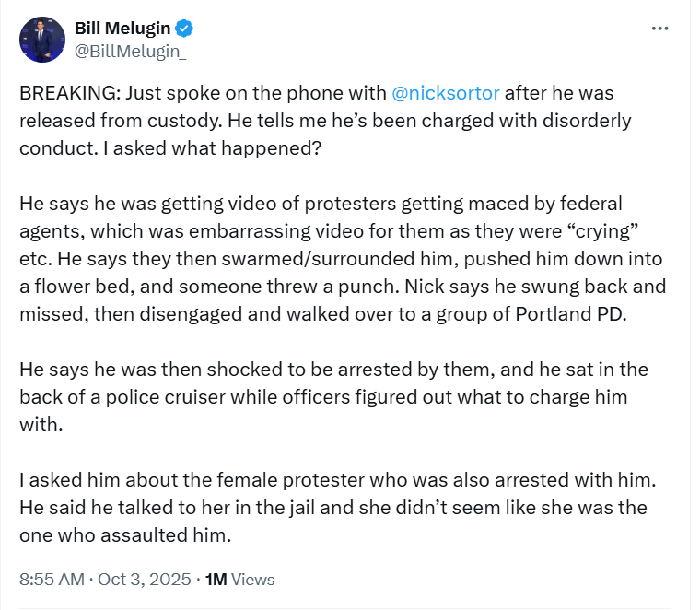Click the word Views after 1M

252,580
